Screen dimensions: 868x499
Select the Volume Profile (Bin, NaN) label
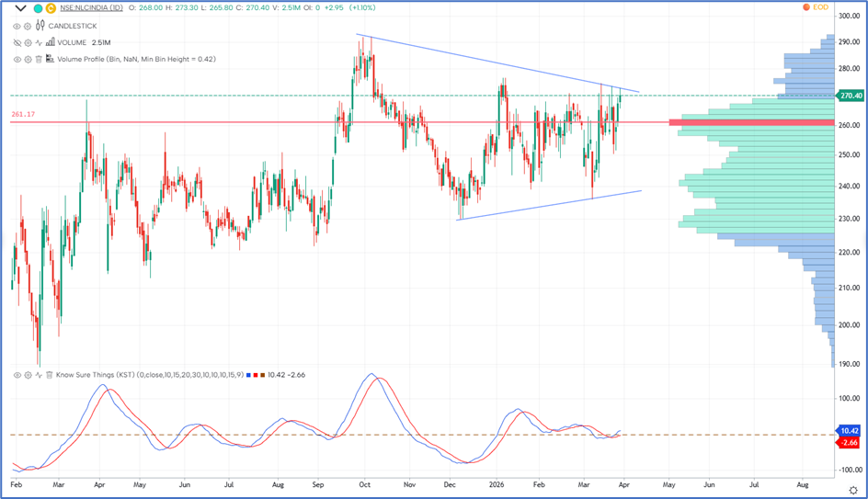click(137, 59)
